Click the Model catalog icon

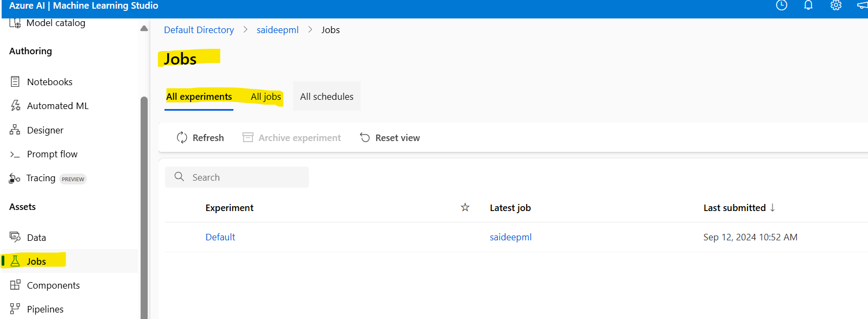(15, 23)
